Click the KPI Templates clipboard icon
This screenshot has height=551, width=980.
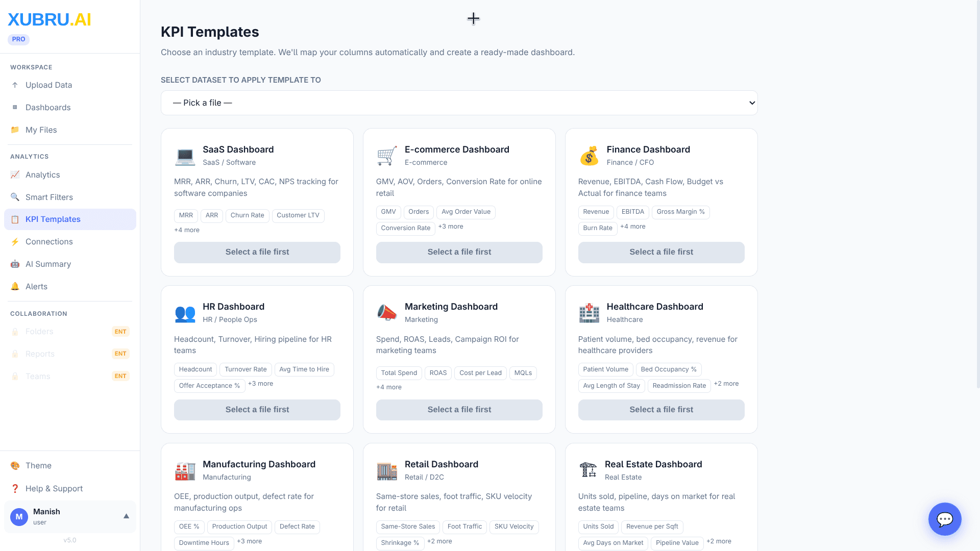(15, 219)
